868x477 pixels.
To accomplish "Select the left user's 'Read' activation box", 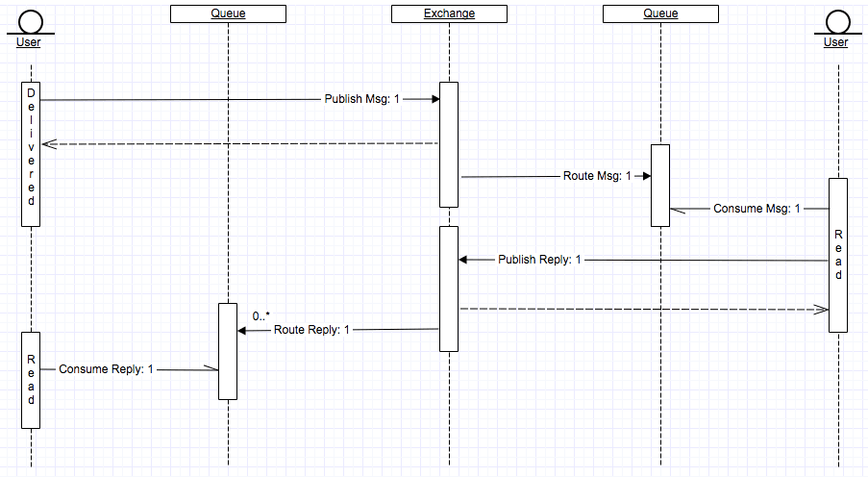I will pos(31,380).
